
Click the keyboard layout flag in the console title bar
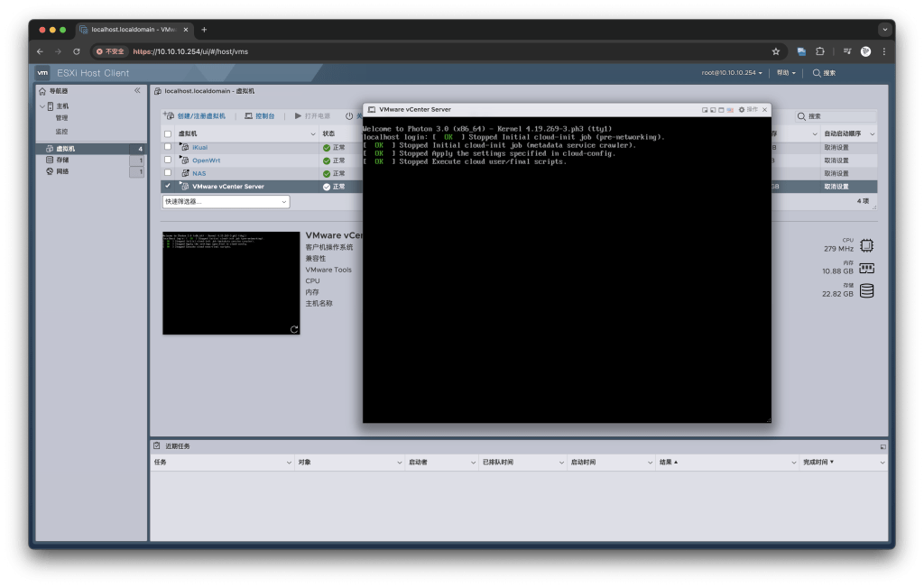[730, 110]
